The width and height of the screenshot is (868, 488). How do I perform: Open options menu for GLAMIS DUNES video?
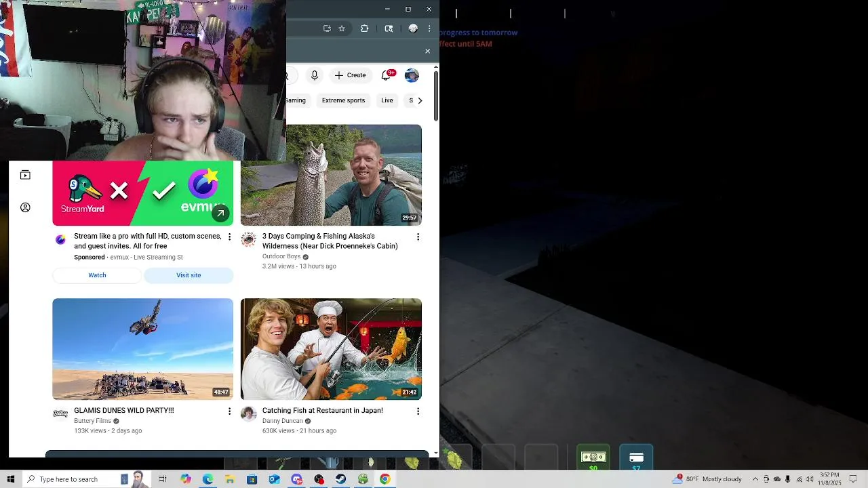(229, 411)
